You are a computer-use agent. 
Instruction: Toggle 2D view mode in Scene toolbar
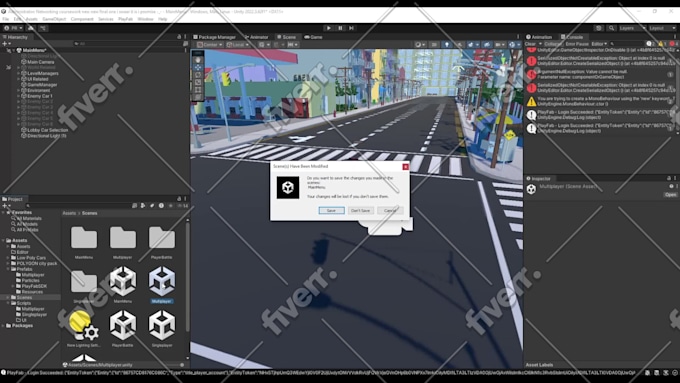pos(434,45)
